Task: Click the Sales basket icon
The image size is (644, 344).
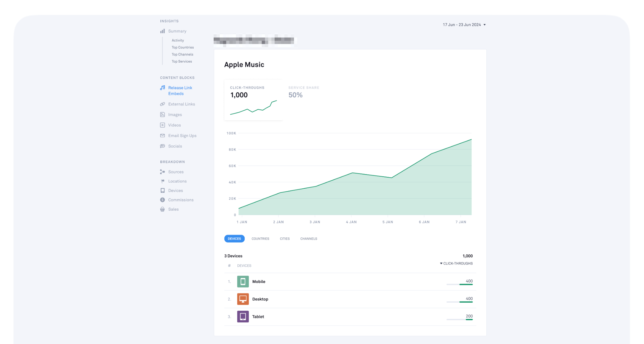Action: click(x=163, y=209)
